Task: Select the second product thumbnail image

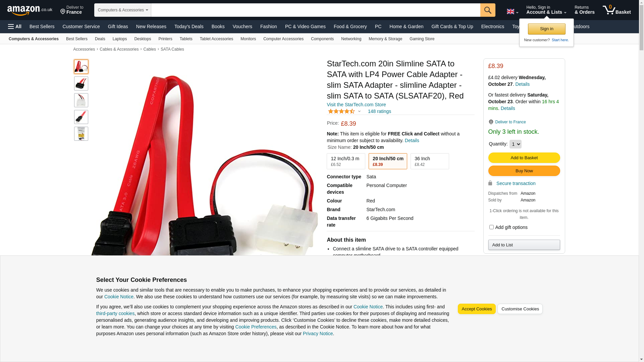Action: 81,83
